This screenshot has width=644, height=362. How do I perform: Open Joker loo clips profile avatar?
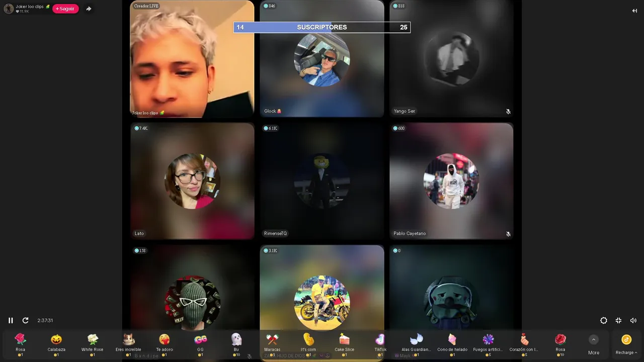click(9, 9)
